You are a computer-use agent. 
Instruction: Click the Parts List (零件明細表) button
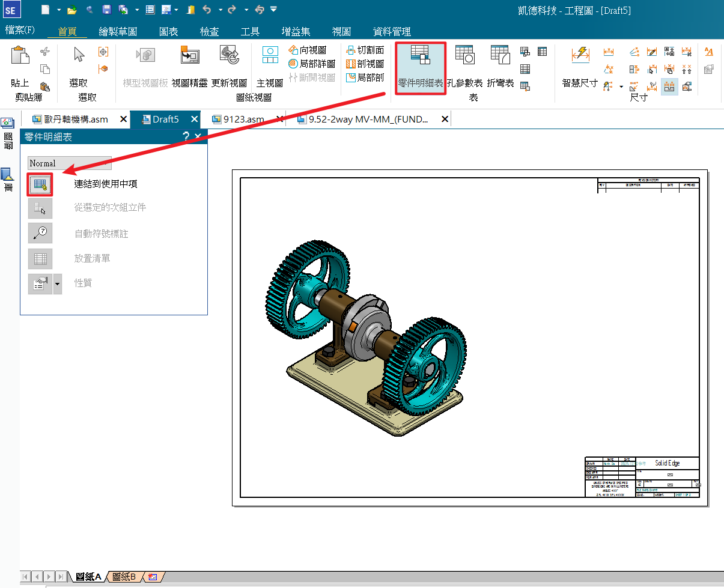click(x=421, y=67)
